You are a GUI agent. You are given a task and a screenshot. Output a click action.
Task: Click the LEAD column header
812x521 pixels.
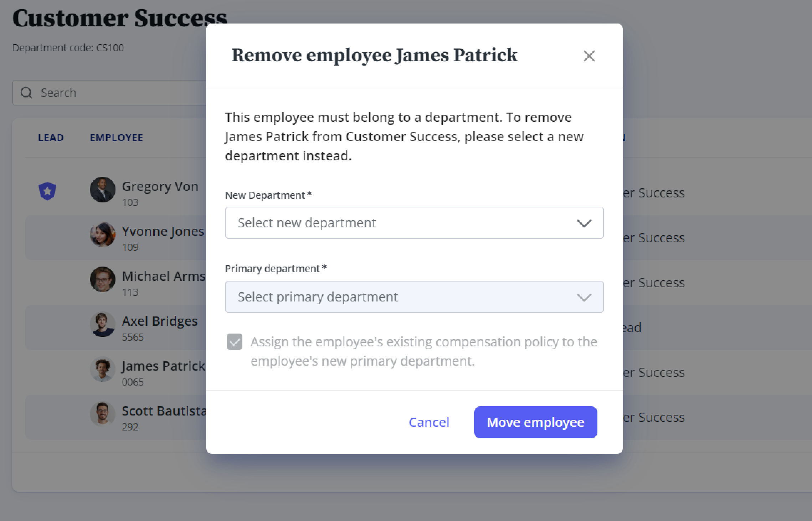point(51,138)
